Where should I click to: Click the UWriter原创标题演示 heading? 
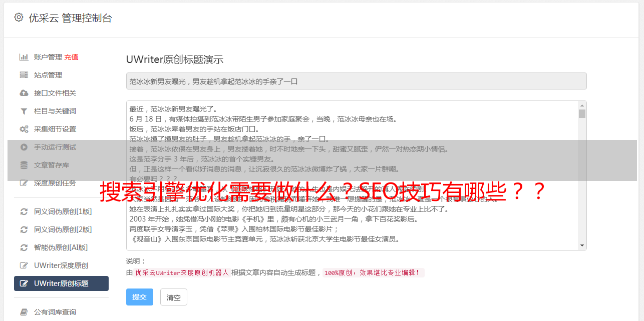(175, 59)
